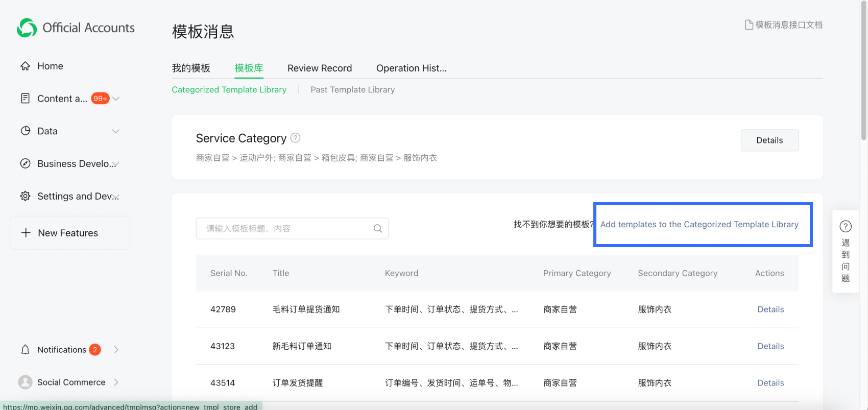Click the Primary Category column header
The image size is (868, 410).
point(577,273)
